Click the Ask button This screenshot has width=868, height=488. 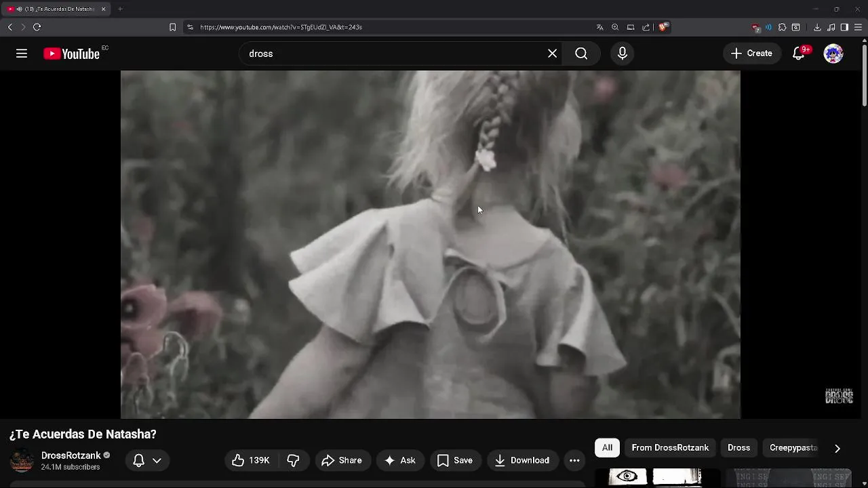[x=400, y=460]
